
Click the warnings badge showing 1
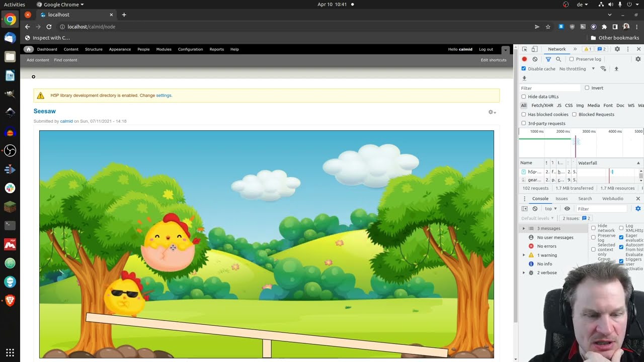point(587,49)
